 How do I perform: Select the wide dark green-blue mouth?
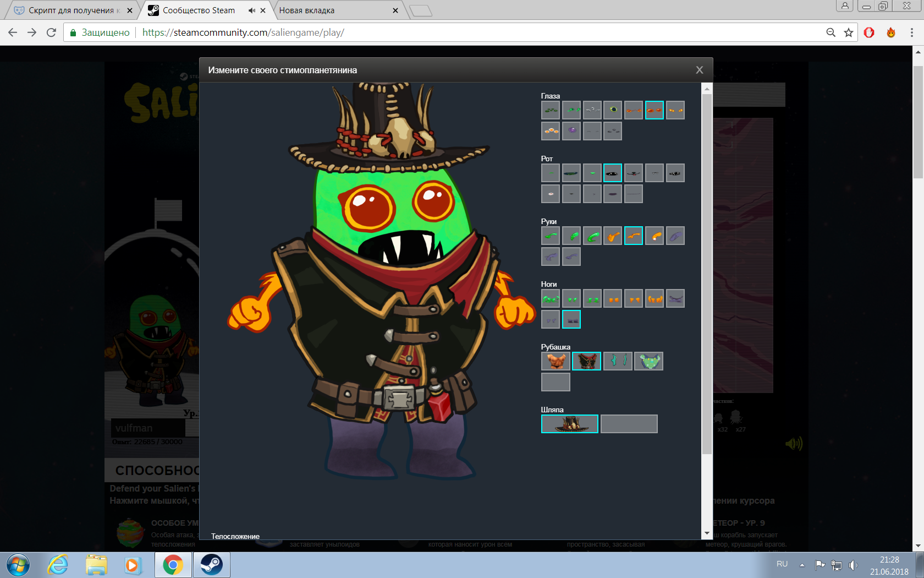tap(571, 173)
